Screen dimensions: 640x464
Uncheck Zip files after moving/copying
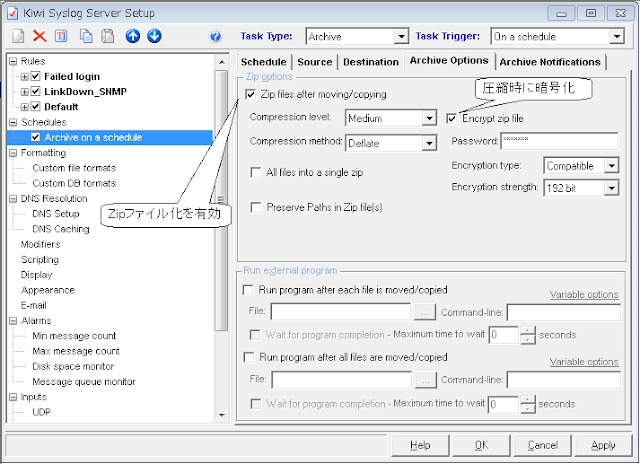click(x=251, y=95)
